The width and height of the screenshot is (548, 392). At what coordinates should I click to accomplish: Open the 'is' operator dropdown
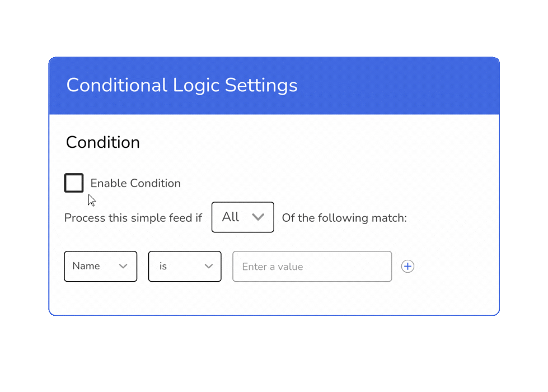pyautogui.click(x=185, y=267)
